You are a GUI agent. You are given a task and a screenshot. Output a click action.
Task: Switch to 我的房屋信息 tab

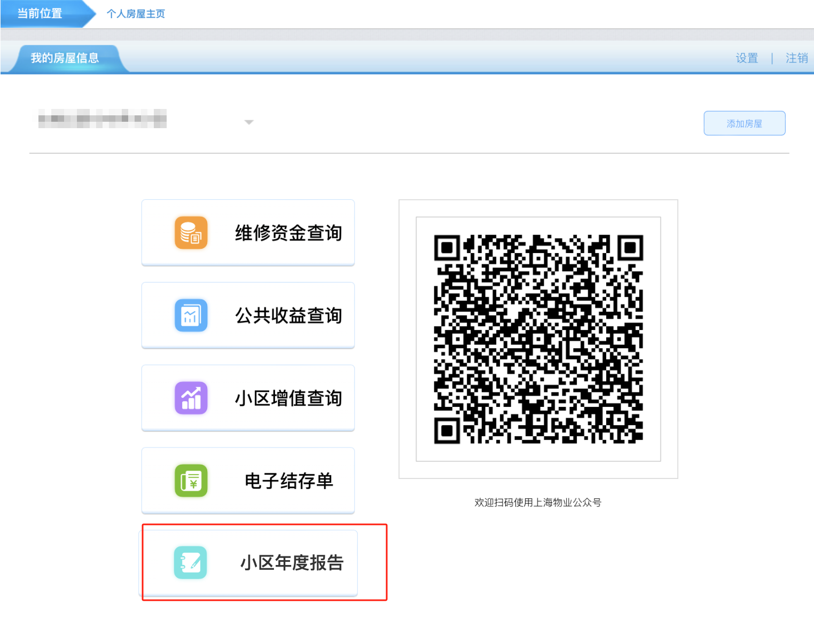(65, 58)
